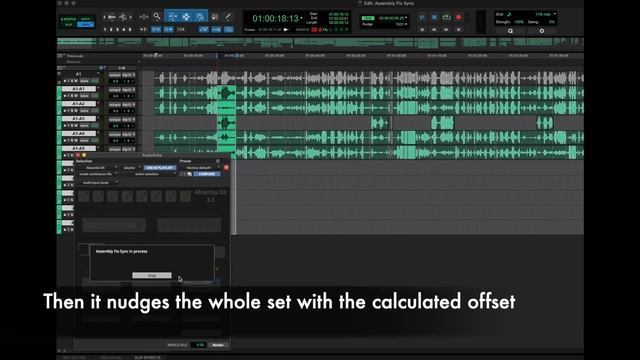Click the whole file handle length field
This screenshot has width=640, height=360.
point(199,345)
